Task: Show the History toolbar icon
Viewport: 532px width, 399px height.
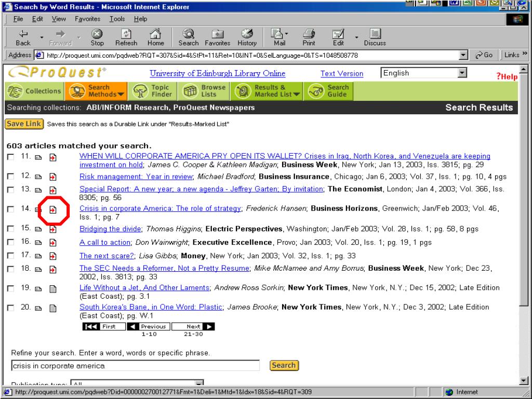Action: (247, 37)
